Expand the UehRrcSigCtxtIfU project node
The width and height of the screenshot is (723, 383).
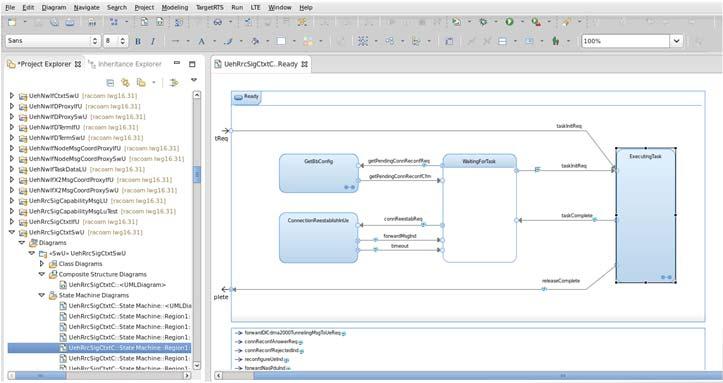(12, 222)
